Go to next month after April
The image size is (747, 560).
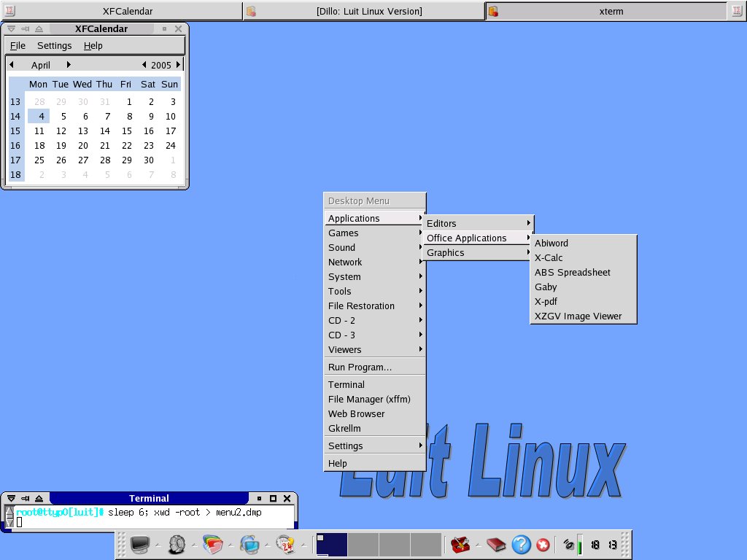(x=69, y=64)
